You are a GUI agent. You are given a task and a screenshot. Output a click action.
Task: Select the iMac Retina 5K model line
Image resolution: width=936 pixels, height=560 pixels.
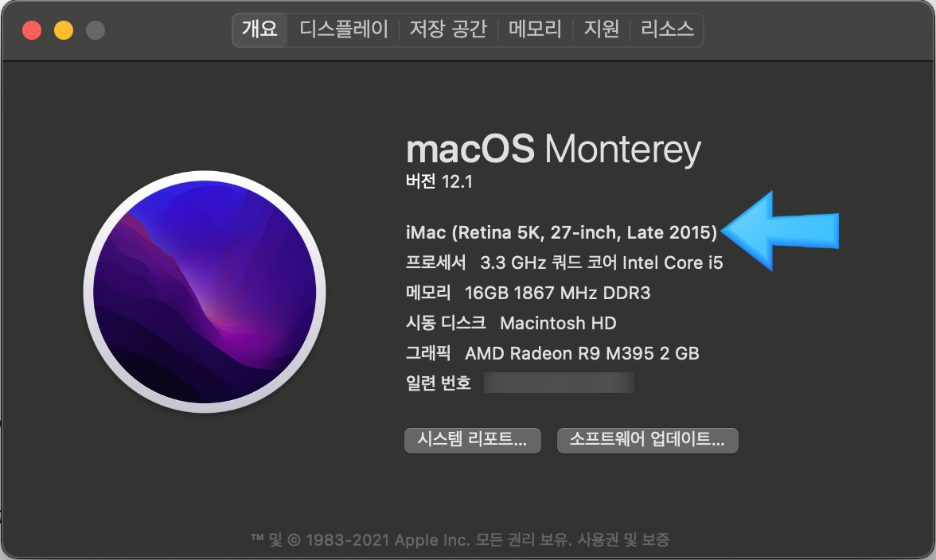click(x=561, y=232)
